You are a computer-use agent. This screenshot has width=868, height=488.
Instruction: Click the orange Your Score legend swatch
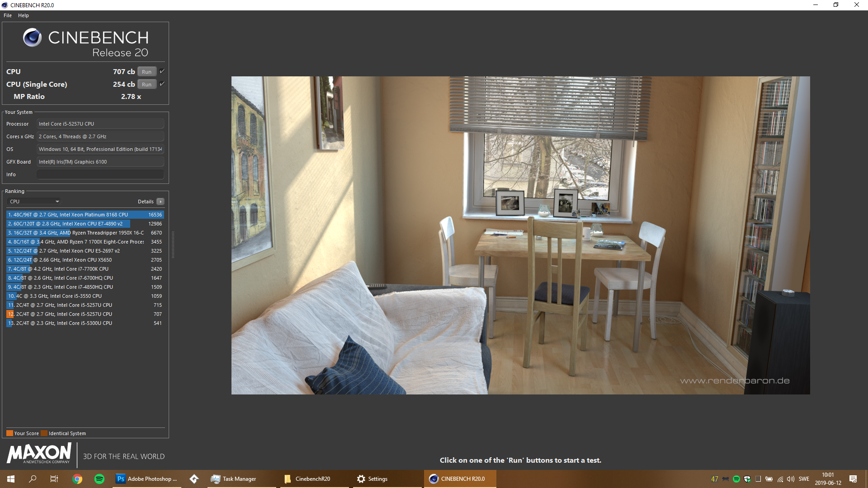(x=9, y=433)
